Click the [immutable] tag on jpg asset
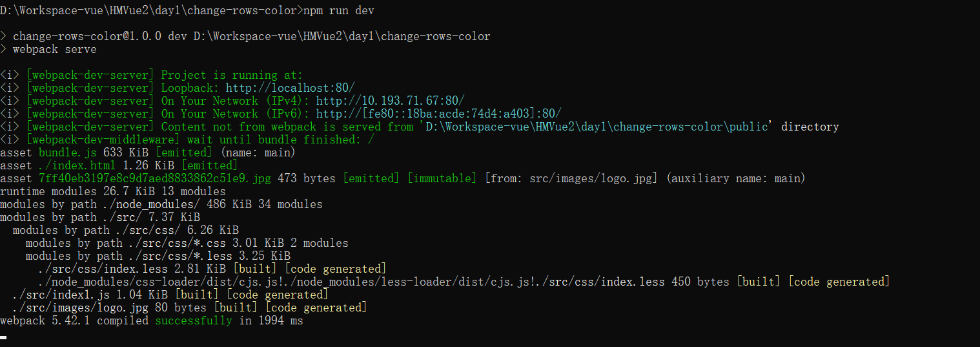 (442, 178)
